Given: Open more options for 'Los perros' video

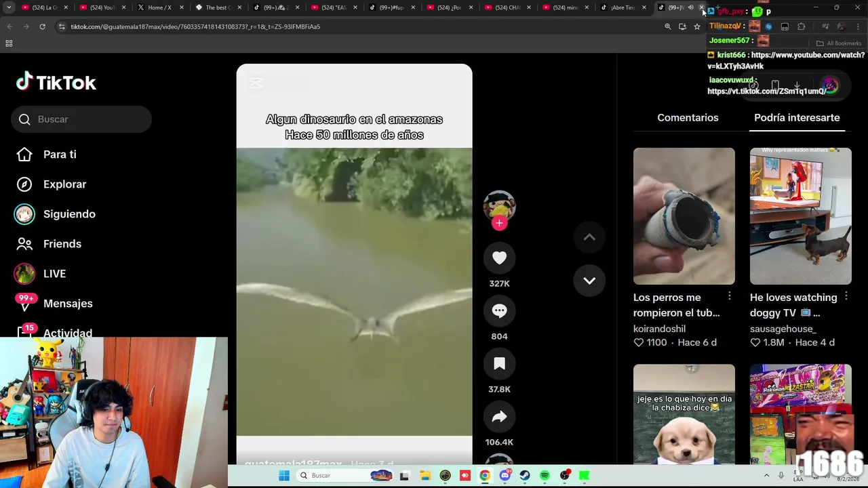Looking at the screenshot, I should (729, 296).
